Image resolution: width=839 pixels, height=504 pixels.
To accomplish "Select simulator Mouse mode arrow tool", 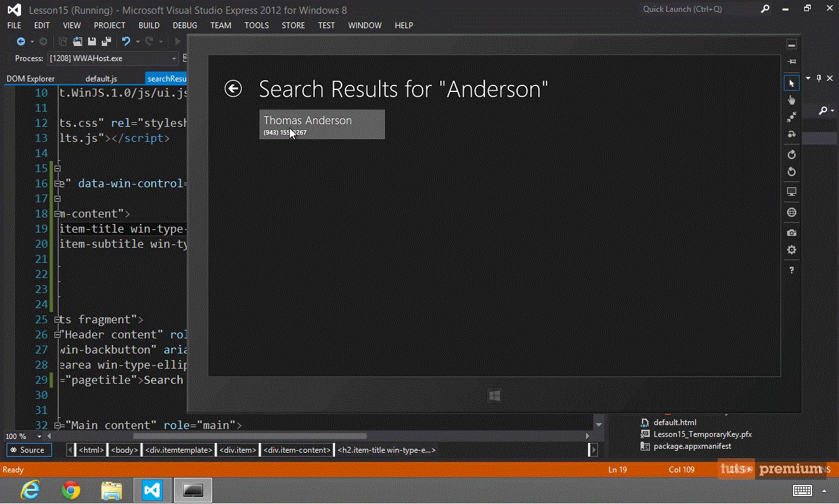I will [x=792, y=83].
